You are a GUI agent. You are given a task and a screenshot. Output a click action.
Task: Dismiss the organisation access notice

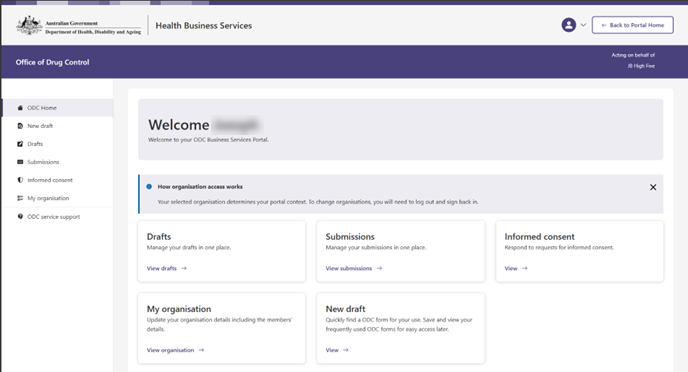point(653,187)
